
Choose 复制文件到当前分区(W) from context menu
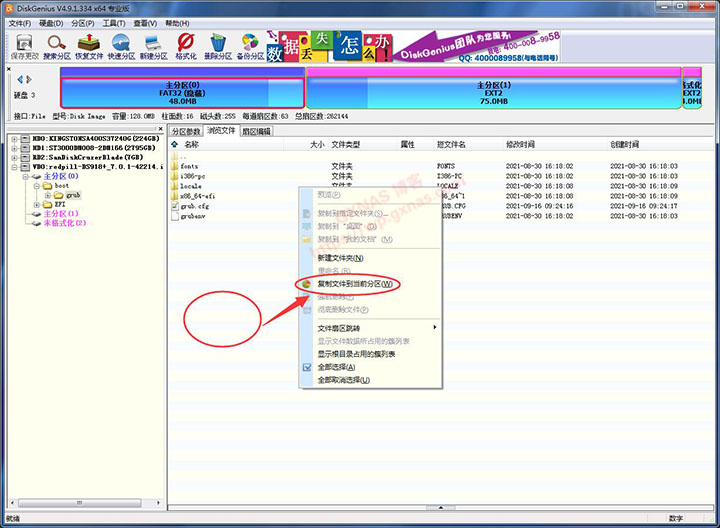[x=356, y=284]
